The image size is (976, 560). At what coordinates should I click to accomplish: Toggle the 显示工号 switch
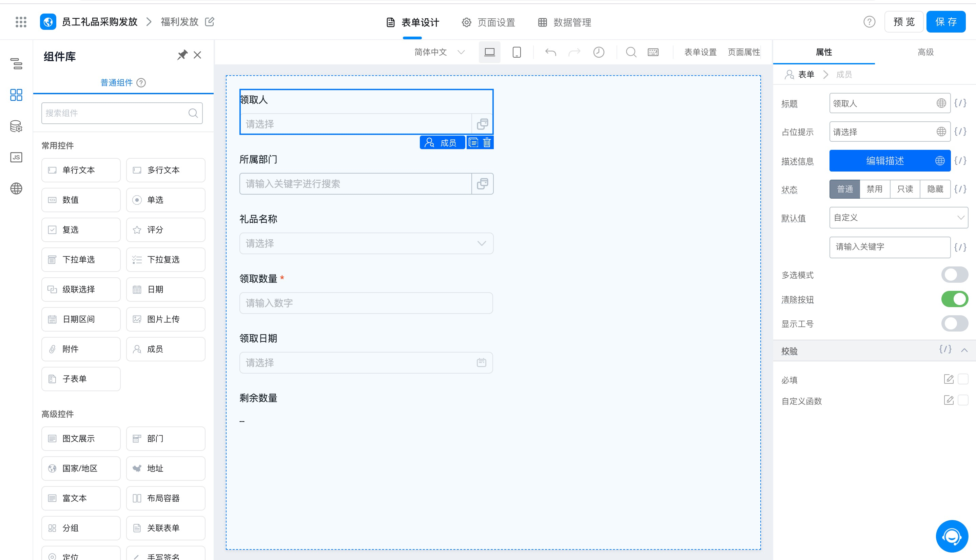pos(954,323)
